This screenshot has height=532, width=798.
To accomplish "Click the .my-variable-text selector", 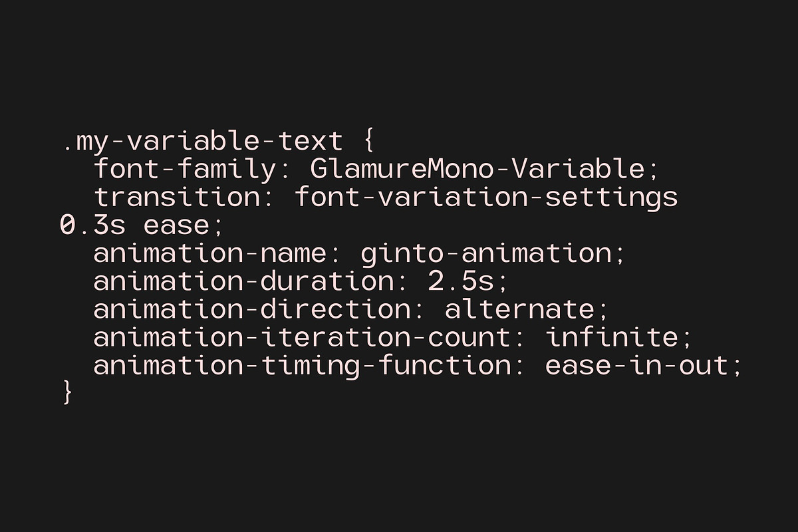I will click(x=202, y=142).
